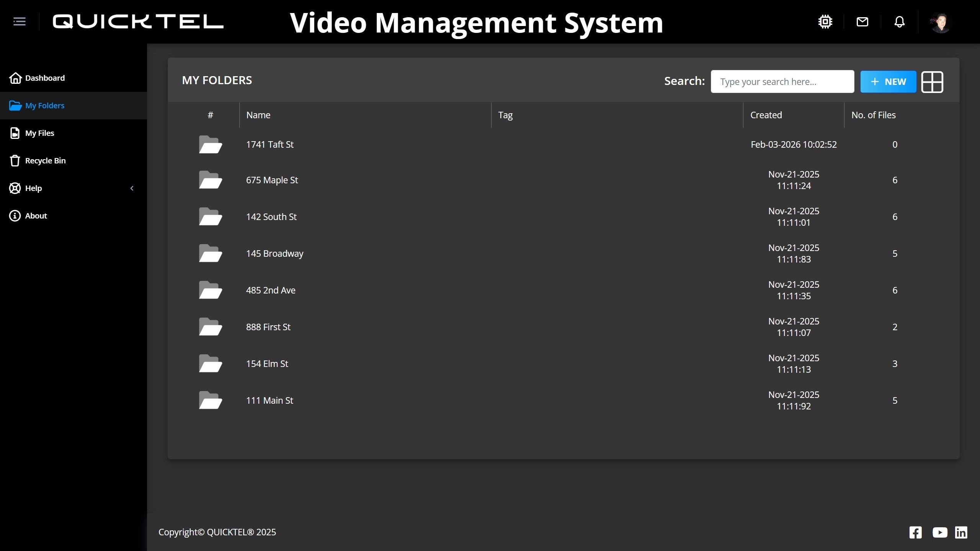
Task: Open the LinkedIn icon in footer
Action: tap(961, 532)
